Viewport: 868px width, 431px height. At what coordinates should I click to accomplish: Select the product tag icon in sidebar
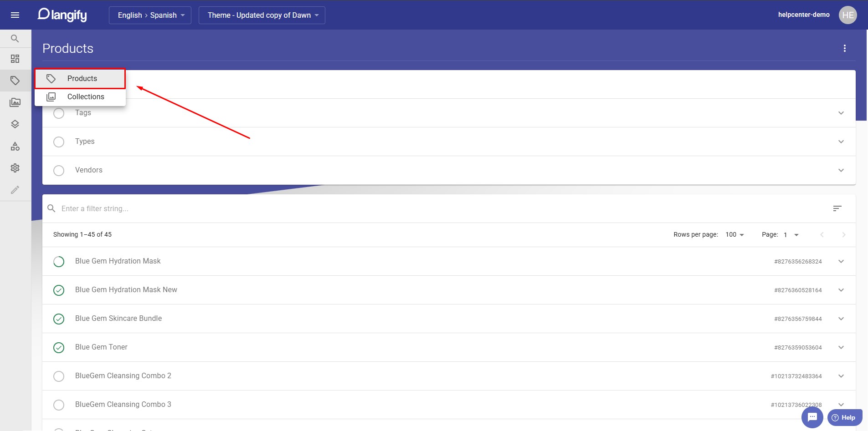15,80
